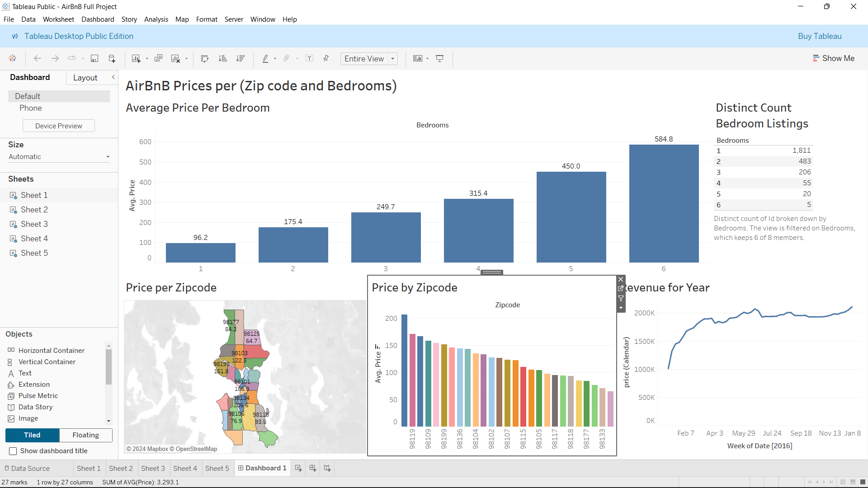Click the Swap Rows and Columns icon

pyautogui.click(x=205, y=58)
